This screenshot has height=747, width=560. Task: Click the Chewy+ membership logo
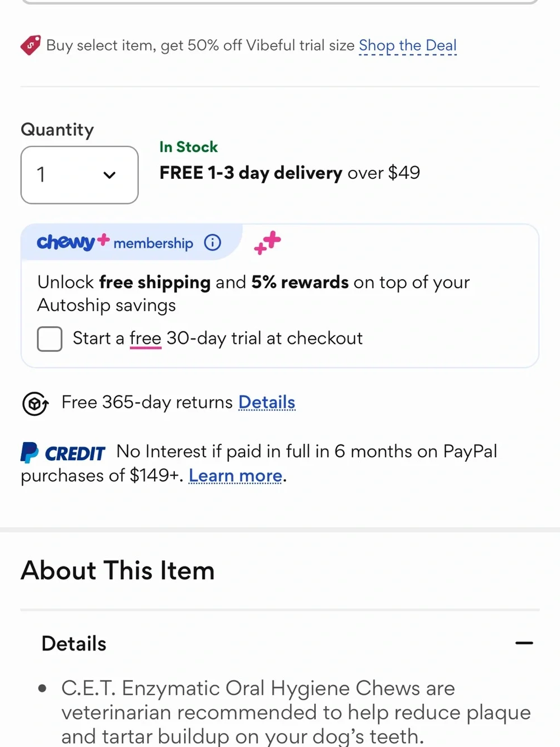[73, 242]
